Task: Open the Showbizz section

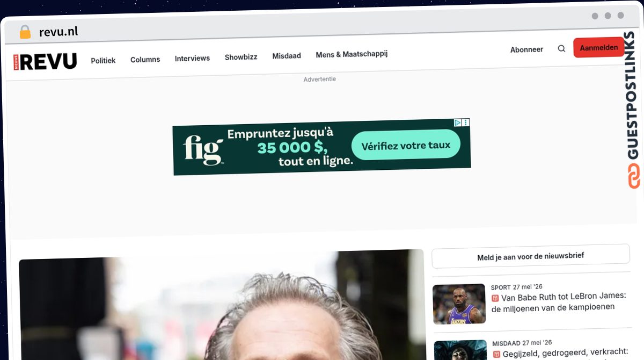Action: (241, 57)
